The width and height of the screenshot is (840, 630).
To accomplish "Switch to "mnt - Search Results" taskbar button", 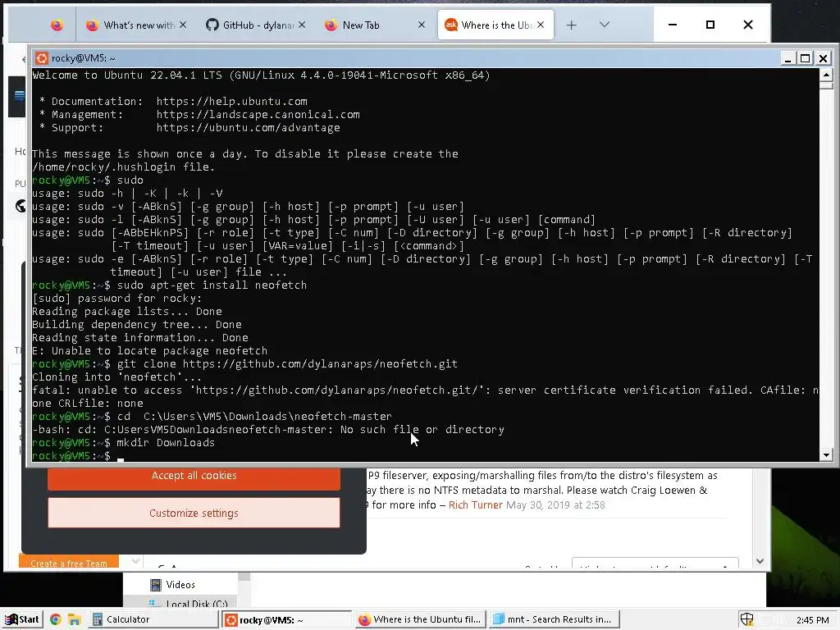I will click(555, 619).
